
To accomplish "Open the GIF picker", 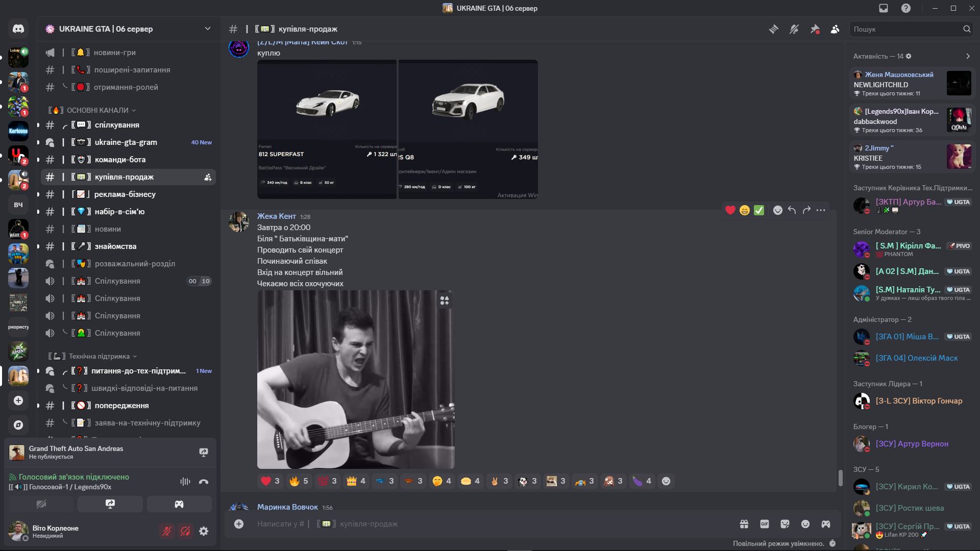I will click(x=765, y=524).
